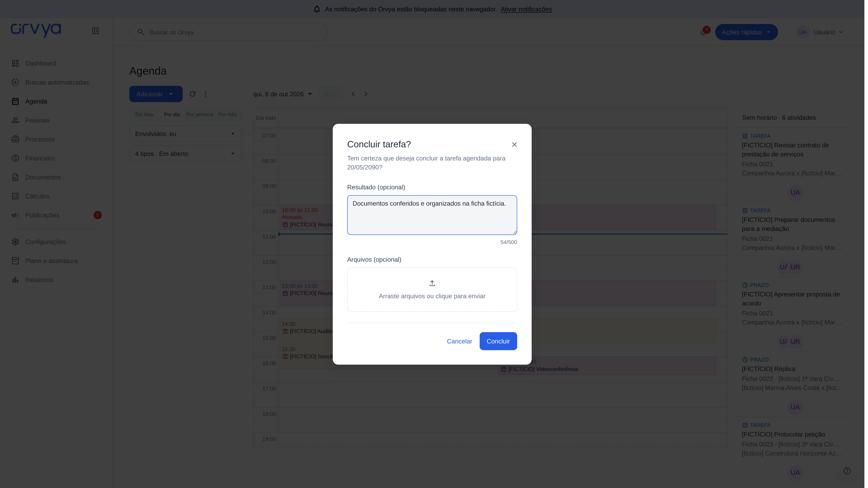Open the help question mark icon
The width and height of the screenshot is (868, 488).
click(x=847, y=471)
